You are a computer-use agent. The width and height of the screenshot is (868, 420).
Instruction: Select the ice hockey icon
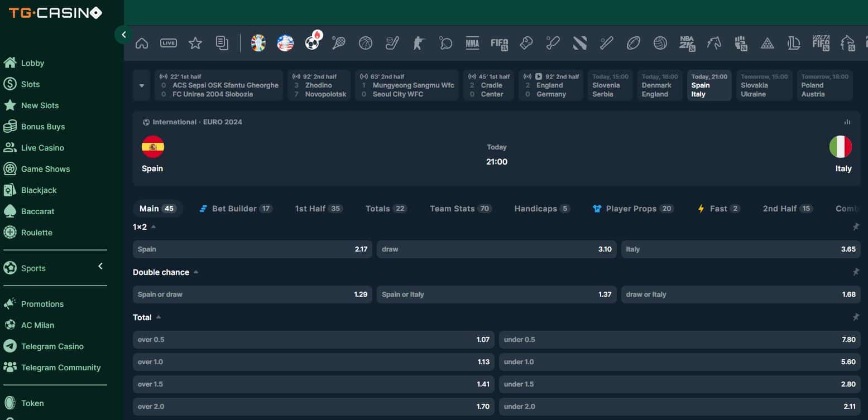click(x=392, y=43)
